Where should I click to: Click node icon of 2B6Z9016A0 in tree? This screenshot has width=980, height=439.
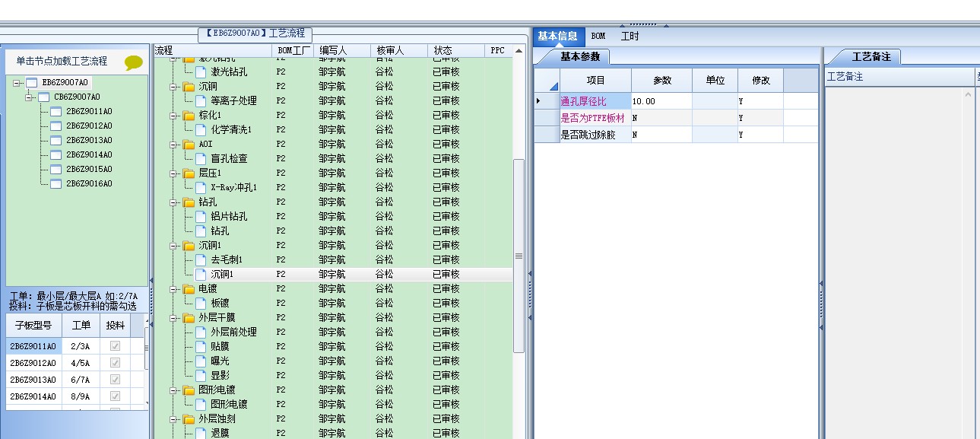[56, 183]
